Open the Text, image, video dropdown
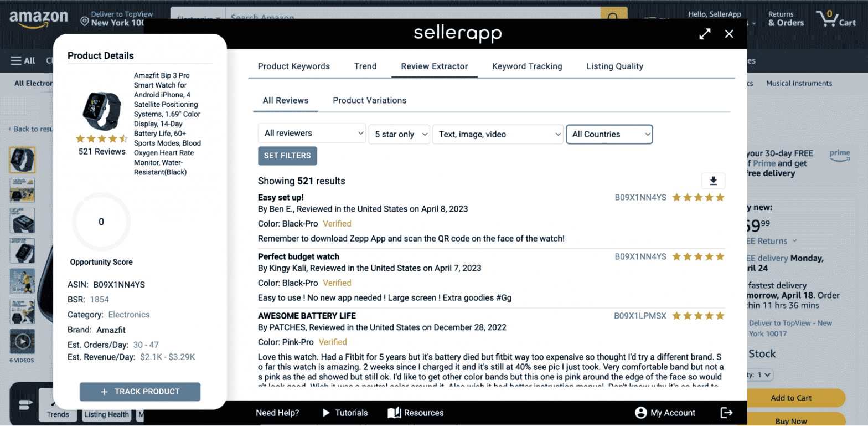The height and width of the screenshot is (426, 868). click(498, 134)
